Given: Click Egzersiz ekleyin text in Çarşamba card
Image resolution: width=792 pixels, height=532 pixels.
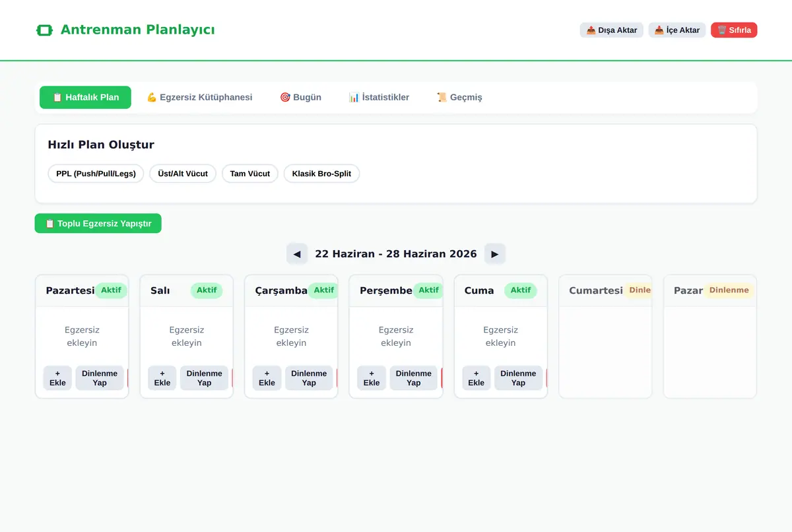Looking at the screenshot, I should (x=291, y=336).
